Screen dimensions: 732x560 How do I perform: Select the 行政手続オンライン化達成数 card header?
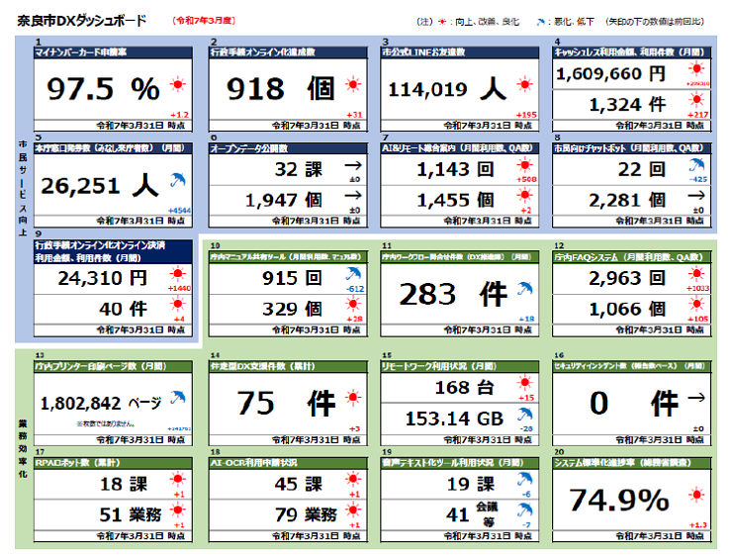pyautogui.click(x=288, y=52)
